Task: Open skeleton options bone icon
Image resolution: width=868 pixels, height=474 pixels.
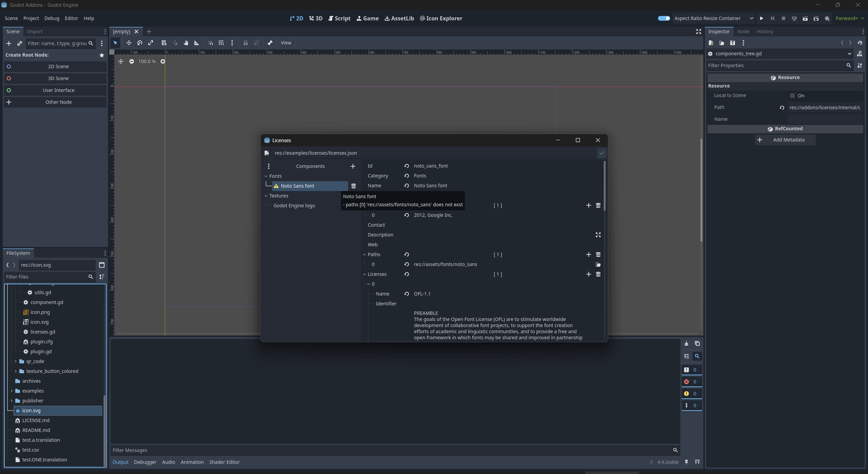Action: coord(270,43)
